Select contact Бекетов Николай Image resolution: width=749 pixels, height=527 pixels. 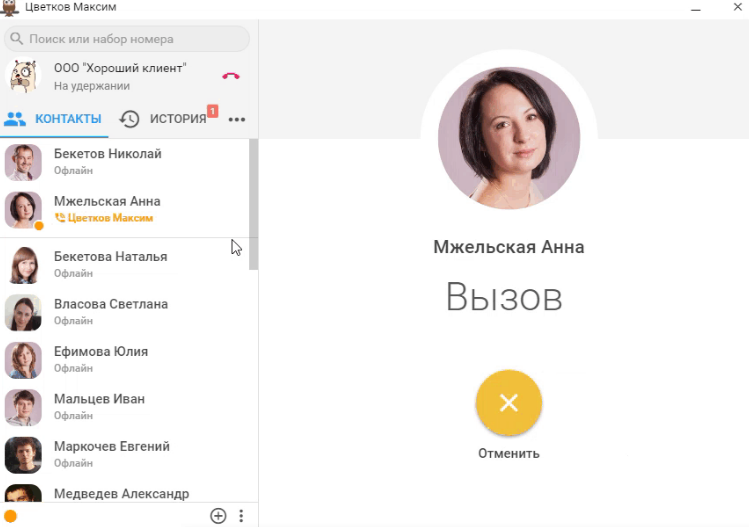tap(125, 162)
